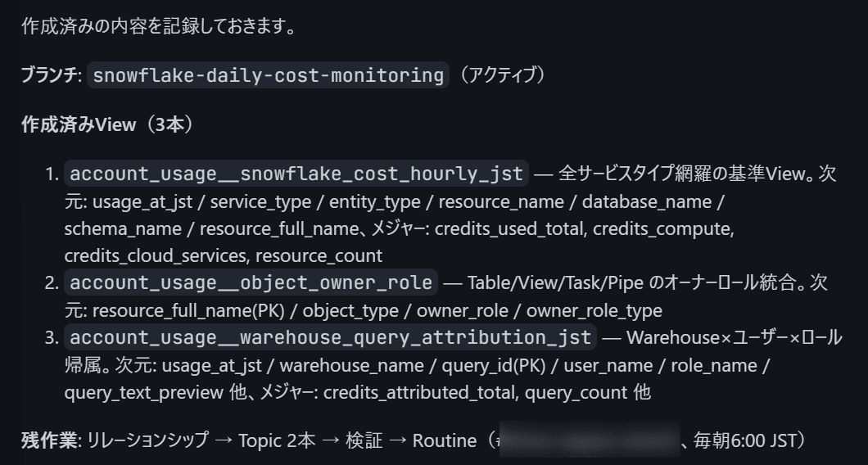Click the text credits_attributed_total, query_count
Viewport: 868px width, 465px height.
coord(476,392)
